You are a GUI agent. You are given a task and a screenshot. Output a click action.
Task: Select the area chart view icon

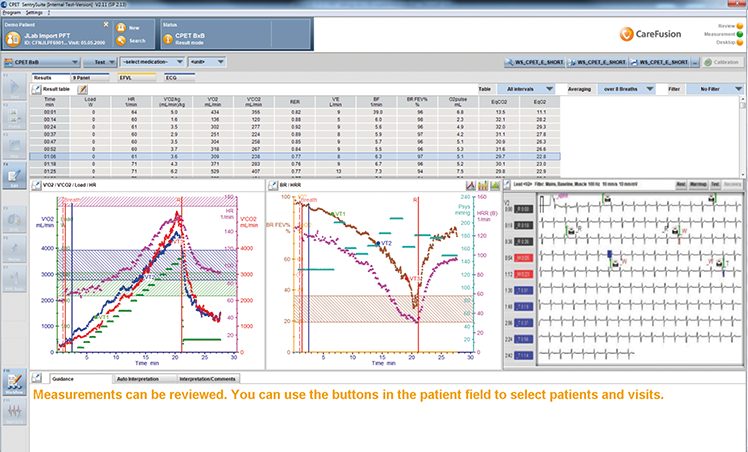click(x=495, y=185)
